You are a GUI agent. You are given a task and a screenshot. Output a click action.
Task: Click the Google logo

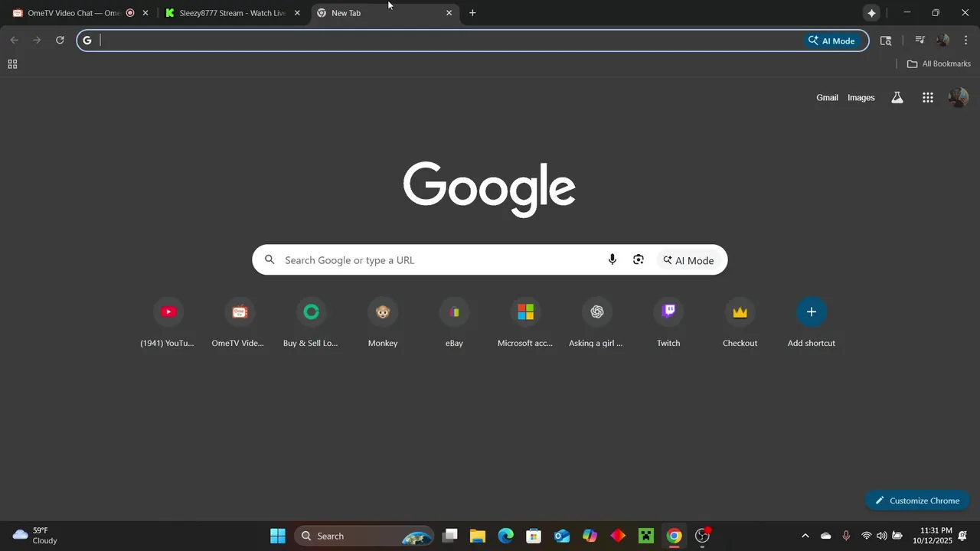pyautogui.click(x=489, y=189)
